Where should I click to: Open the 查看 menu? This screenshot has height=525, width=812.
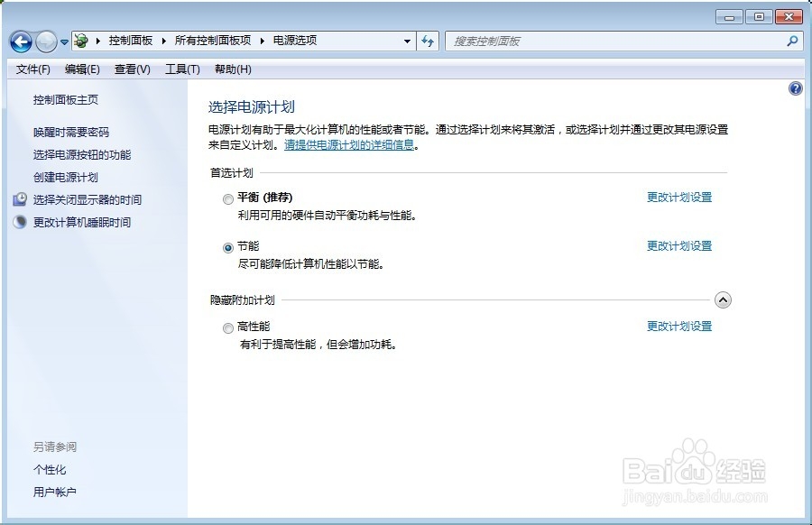click(x=132, y=69)
